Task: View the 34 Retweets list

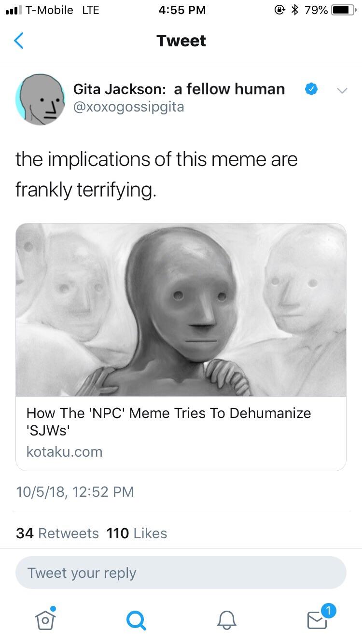Action: (x=57, y=533)
